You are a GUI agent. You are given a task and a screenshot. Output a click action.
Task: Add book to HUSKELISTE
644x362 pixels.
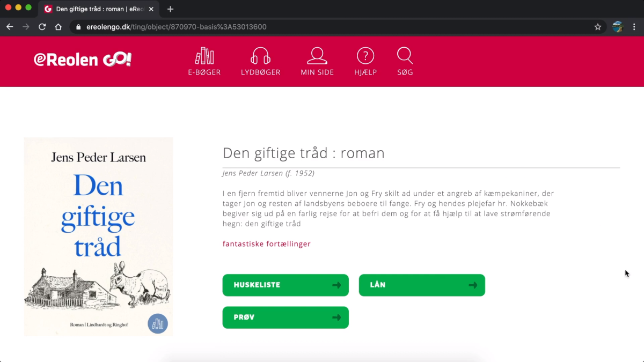coord(286,285)
